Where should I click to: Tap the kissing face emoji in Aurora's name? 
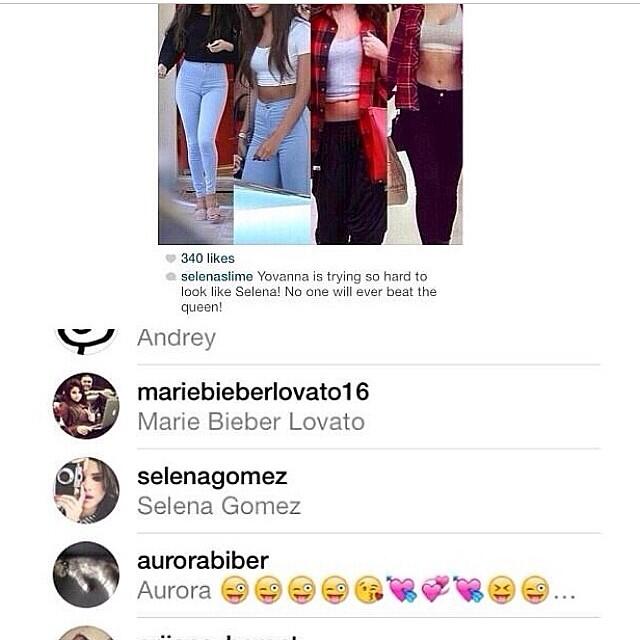tap(369, 590)
